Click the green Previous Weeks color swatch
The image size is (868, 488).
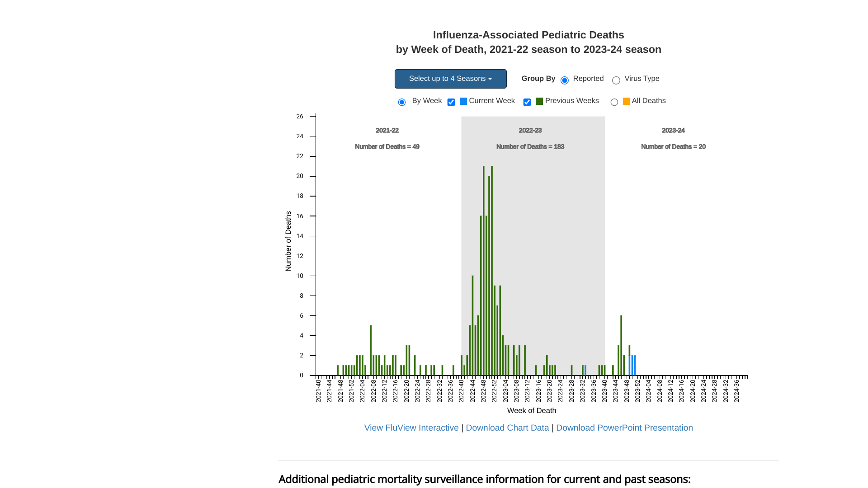(x=539, y=101)
